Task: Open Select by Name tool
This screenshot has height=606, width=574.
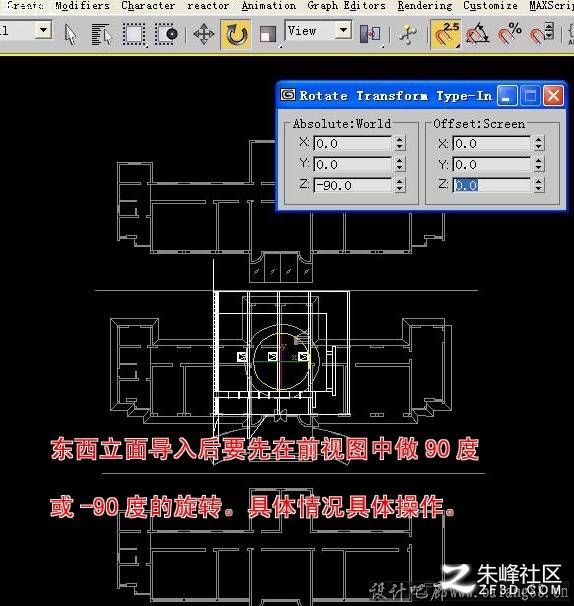Action: (101, 34)
